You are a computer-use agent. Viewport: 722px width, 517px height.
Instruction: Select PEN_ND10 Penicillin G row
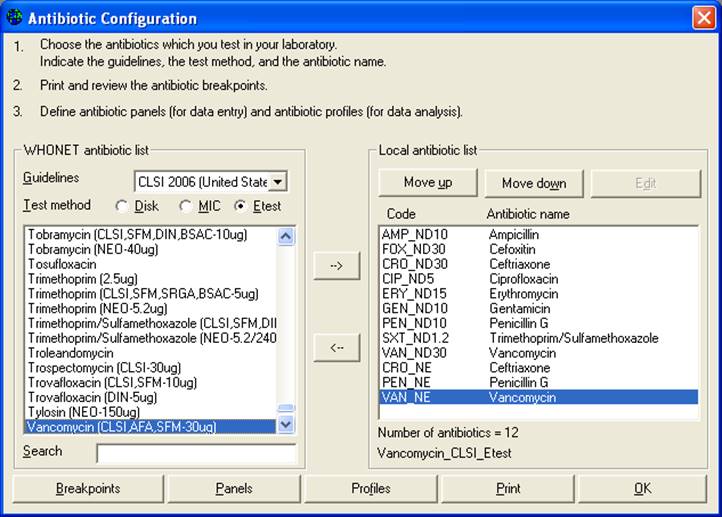[539, 323]
